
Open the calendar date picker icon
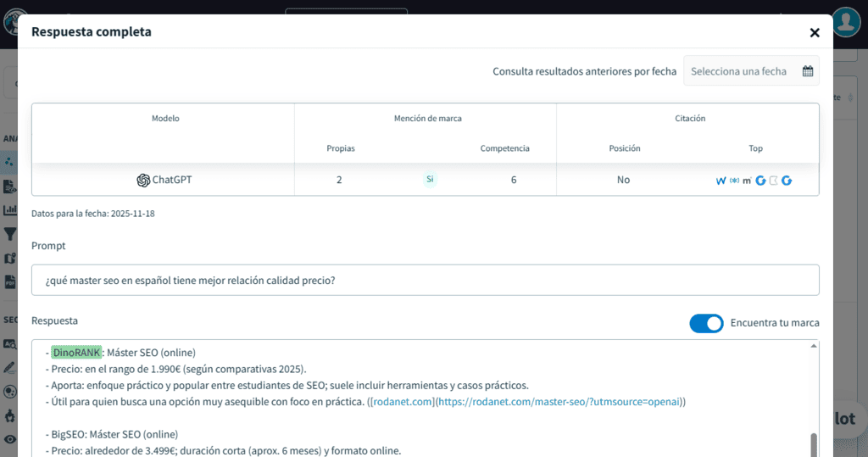(808, 71)
